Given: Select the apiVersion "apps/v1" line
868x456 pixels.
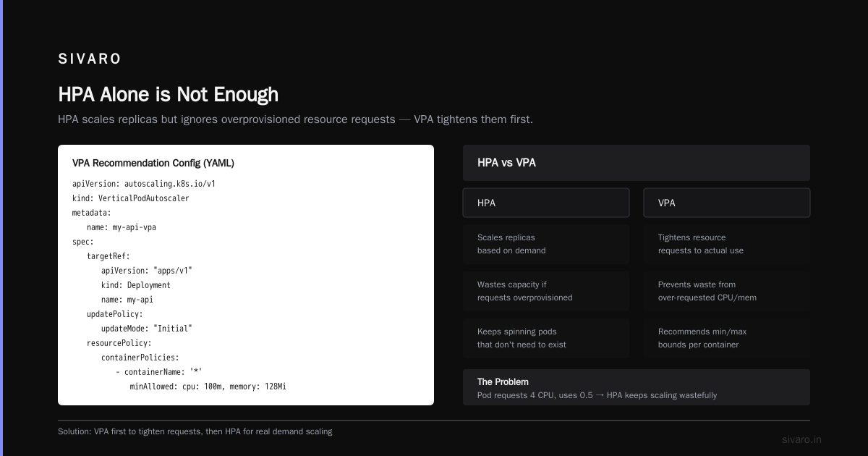Looking at the screenshot, I should 147,271.
